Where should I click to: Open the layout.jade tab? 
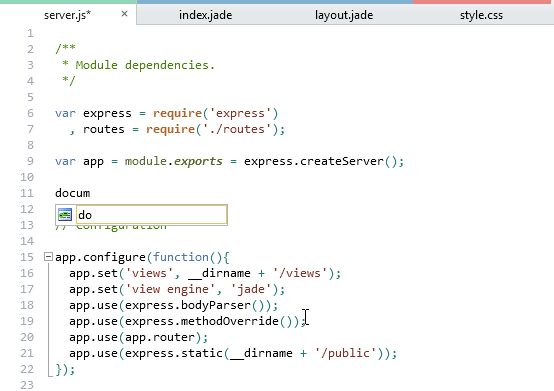point(344,15)
